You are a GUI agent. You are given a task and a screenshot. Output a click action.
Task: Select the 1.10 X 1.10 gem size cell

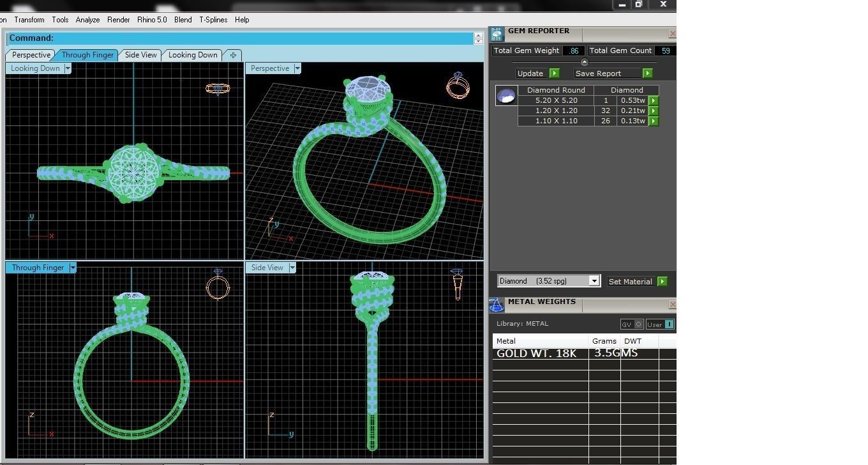[556, 121]
